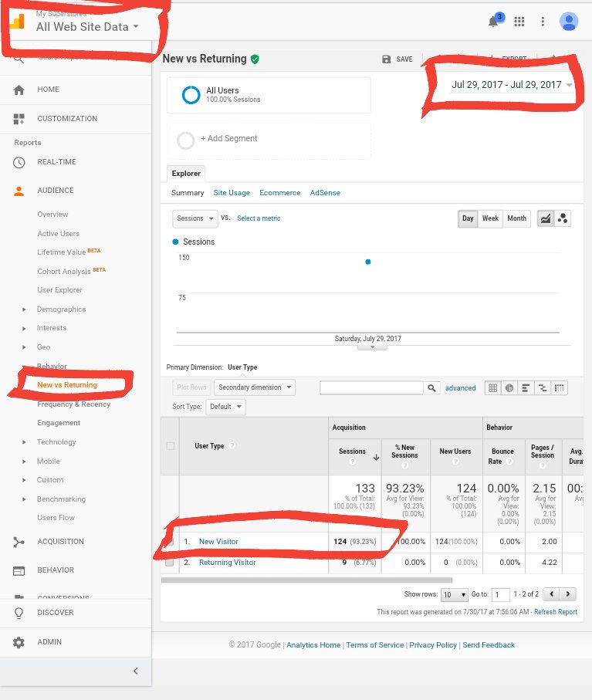
Task: Click User Type help question mark
Action: [x=232, y=445]
